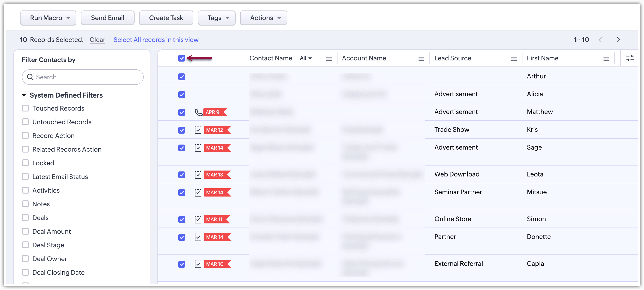Open the Account Name column menu icon

point(421,59)
